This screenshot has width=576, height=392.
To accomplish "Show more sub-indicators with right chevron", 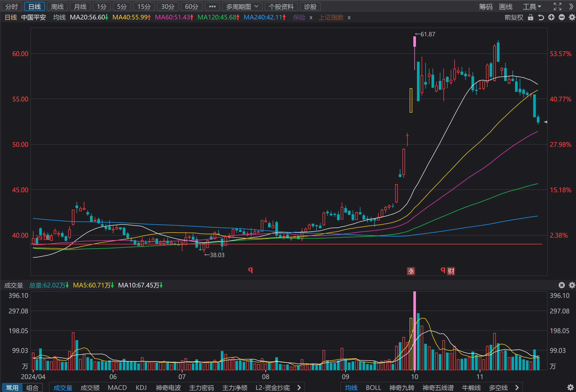I will coord(299,388).
